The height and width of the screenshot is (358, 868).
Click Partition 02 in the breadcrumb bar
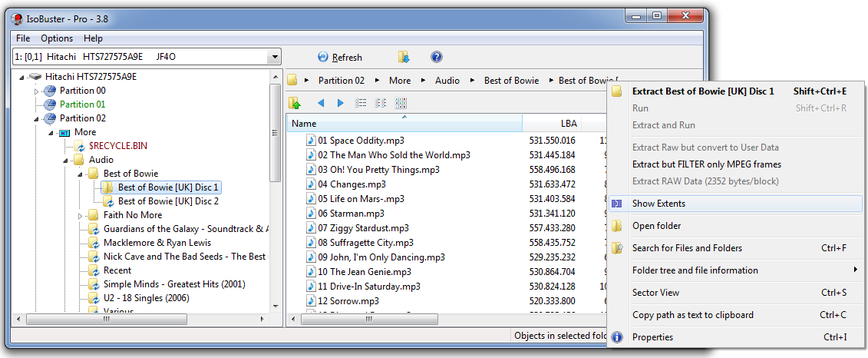tap(342, 81)
